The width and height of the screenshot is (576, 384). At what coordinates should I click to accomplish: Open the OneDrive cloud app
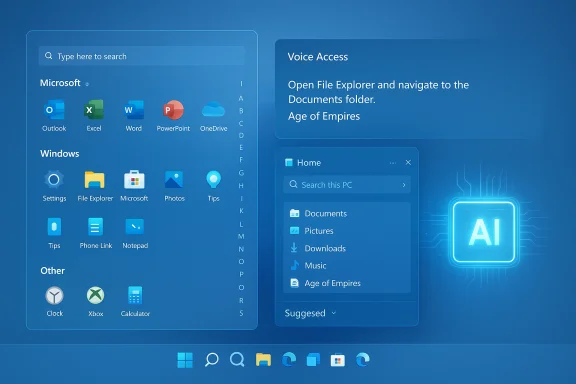point(213,115)
